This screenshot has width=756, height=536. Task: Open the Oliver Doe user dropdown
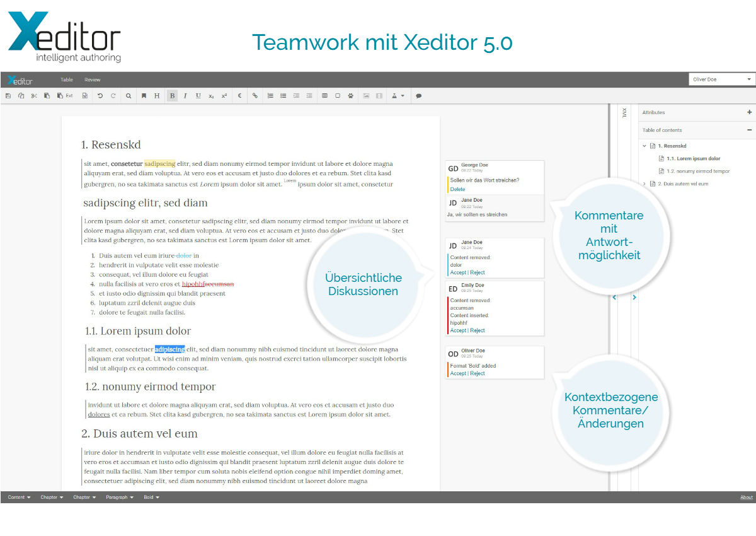click(x=720, y=78)
